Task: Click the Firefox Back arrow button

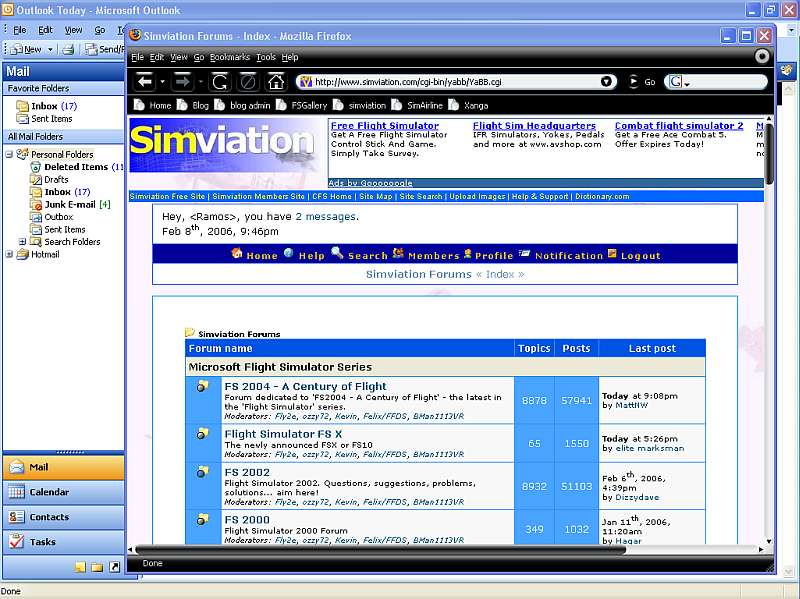Action: 145,81
